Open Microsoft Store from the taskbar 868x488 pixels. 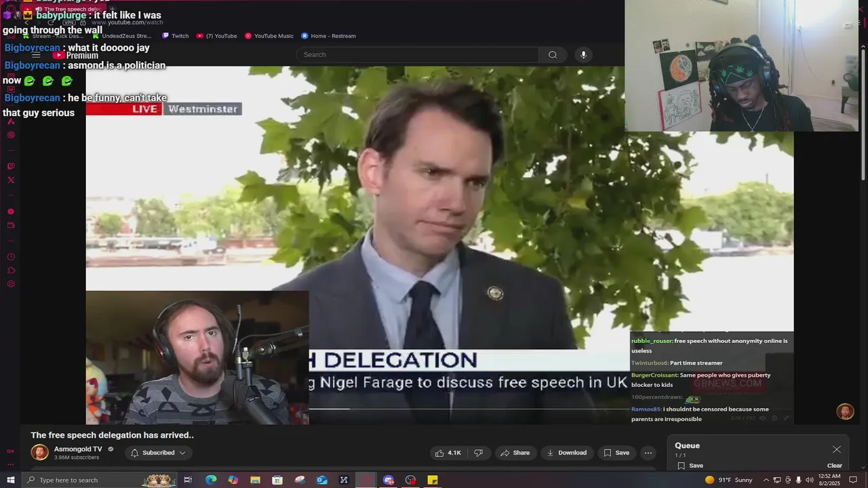[x=277, y=480]
